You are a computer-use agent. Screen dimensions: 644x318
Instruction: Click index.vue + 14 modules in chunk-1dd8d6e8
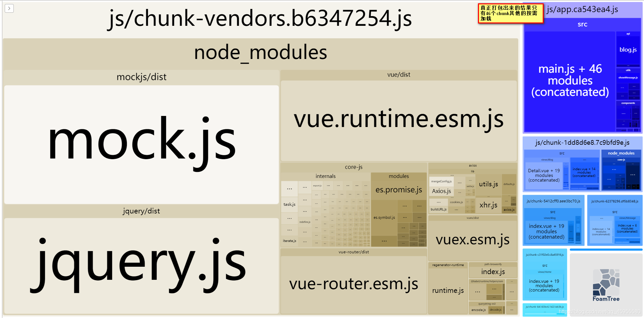click(x=584, y=173)
